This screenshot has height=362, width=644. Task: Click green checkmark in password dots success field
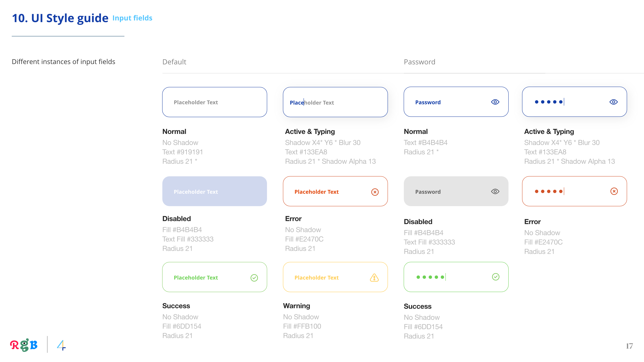point(496,277)
